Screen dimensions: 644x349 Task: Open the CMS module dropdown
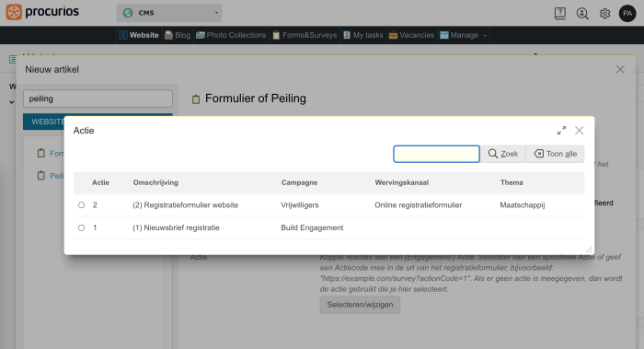click(x=168, y=13)
